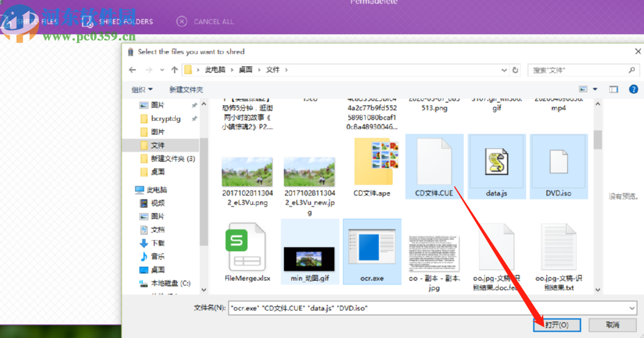Open recent locations dropdown arrow
The height and width of the screenshot is (338, 644).
[x=162, y=70]
